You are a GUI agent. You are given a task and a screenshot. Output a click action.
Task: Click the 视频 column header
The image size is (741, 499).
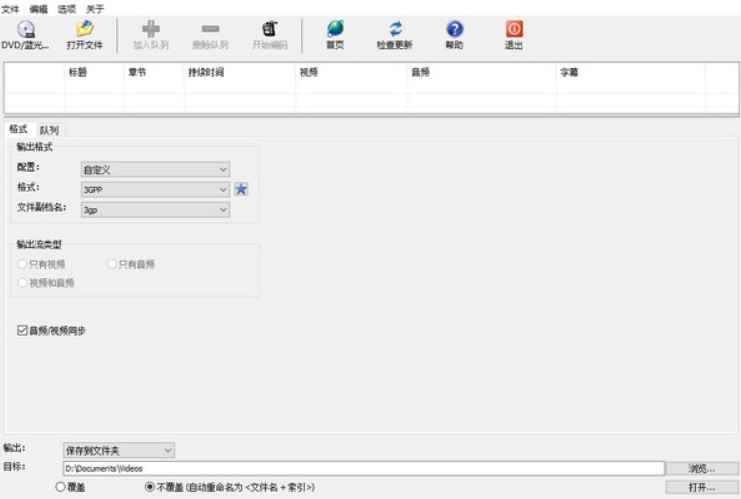click(352, 72)
